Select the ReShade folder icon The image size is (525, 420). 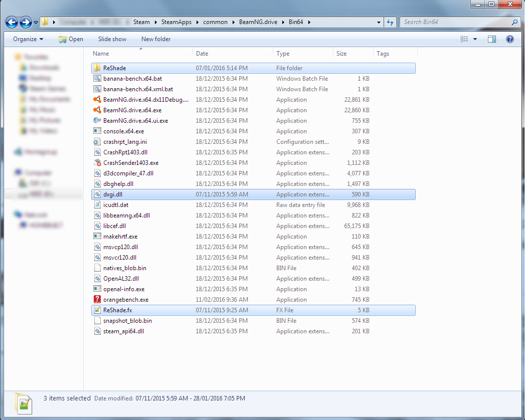pos(97,68)
